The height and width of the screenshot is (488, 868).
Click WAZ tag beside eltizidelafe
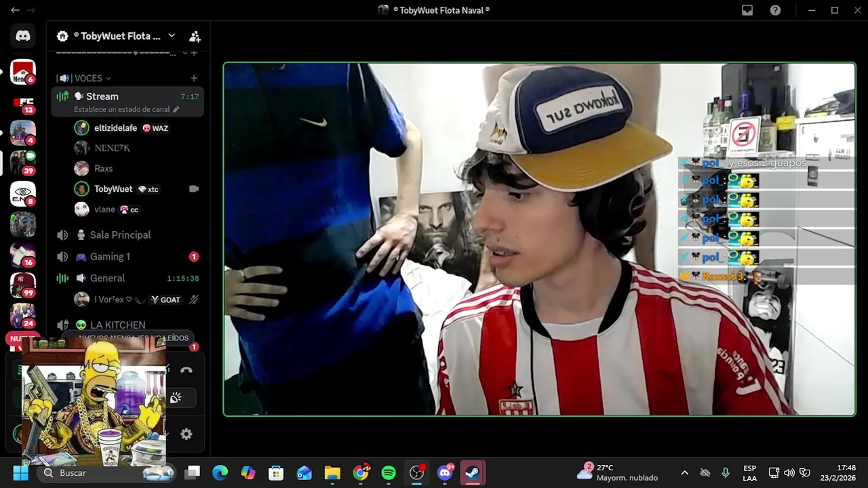pyautogui.click(x=155, y=128)
